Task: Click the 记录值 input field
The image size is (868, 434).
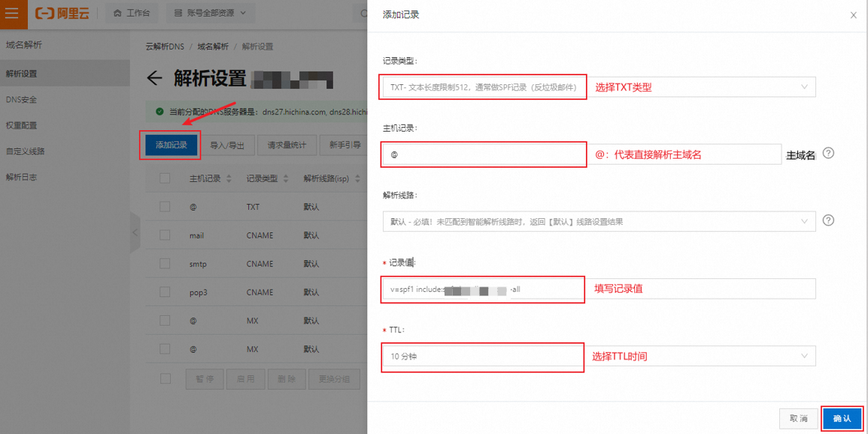Action: pyautogui.click(x=599, y=289)
